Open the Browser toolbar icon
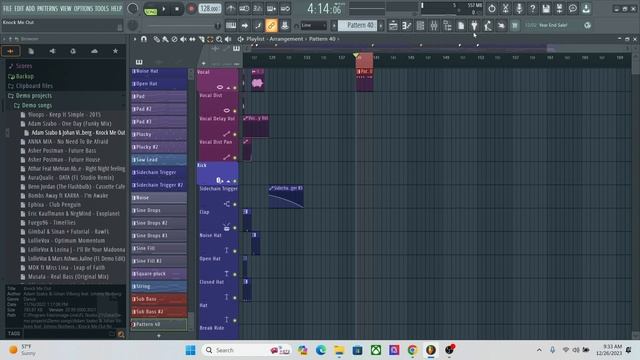The height and width of the screenshot is (360, 640). coord(447,26)
